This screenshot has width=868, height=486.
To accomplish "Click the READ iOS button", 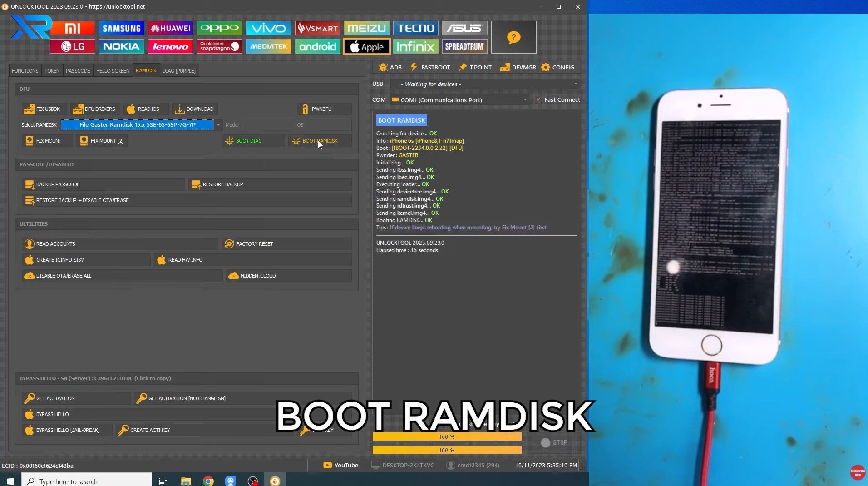I will point(146,109).
